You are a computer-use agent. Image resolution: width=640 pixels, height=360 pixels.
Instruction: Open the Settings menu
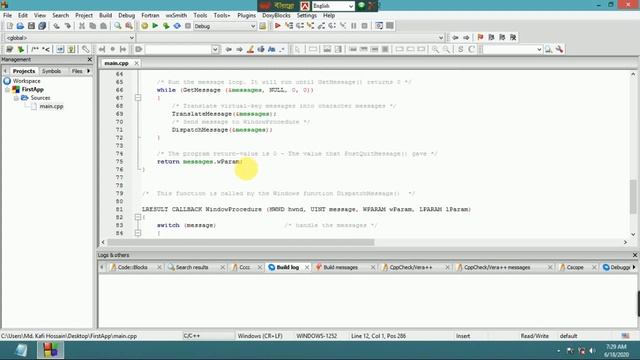pos(307,15)
